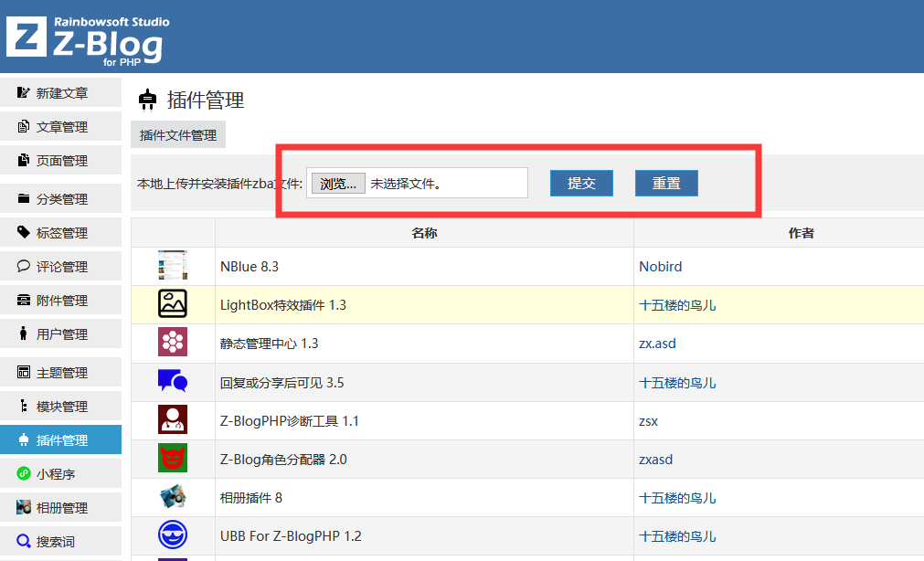This screenshot has height=561, width=924.
Task: Click the 提交 submit button
Action: 581,184
